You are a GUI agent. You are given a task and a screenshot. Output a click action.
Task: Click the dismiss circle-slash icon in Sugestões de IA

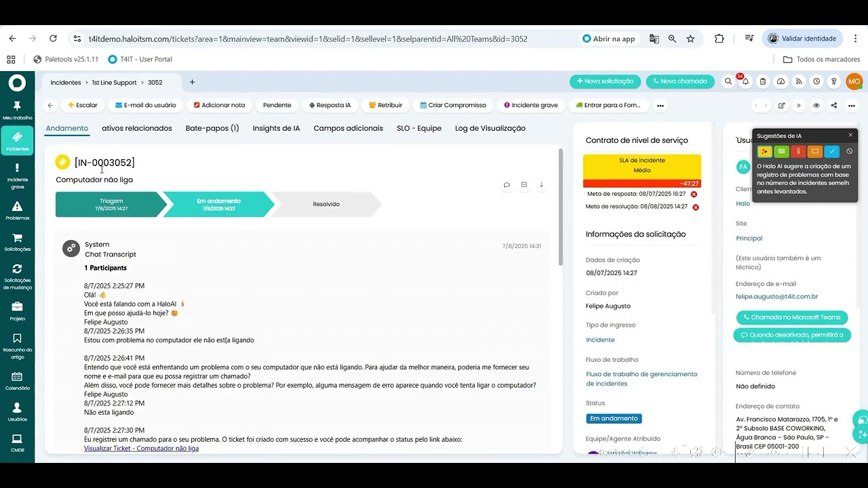coord(849,151)
